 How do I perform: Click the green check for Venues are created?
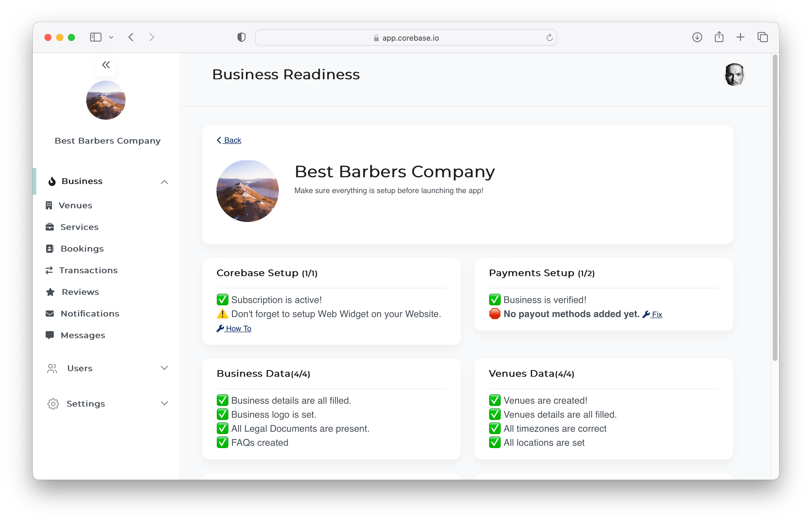[495, 400]
